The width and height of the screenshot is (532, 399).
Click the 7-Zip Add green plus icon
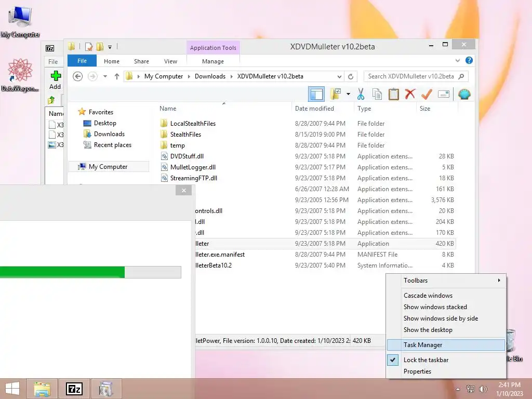pos(55,76)
